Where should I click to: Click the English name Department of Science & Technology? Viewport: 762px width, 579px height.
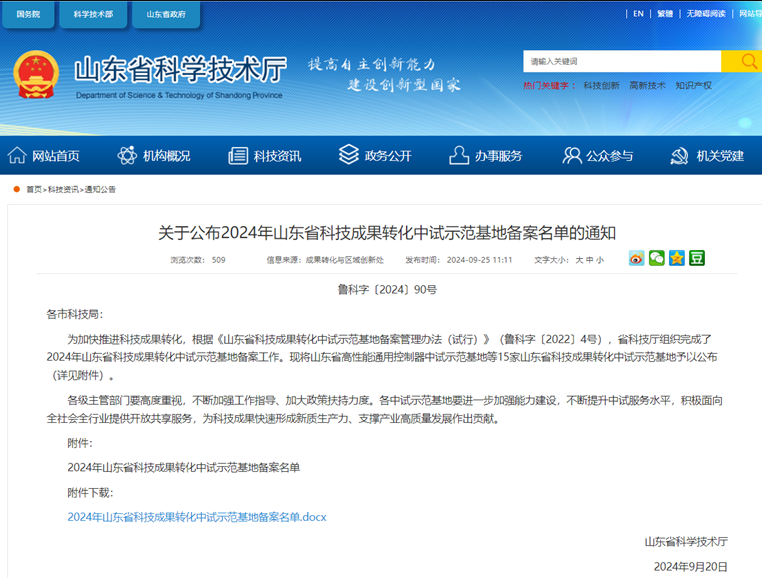click(179, 95)
